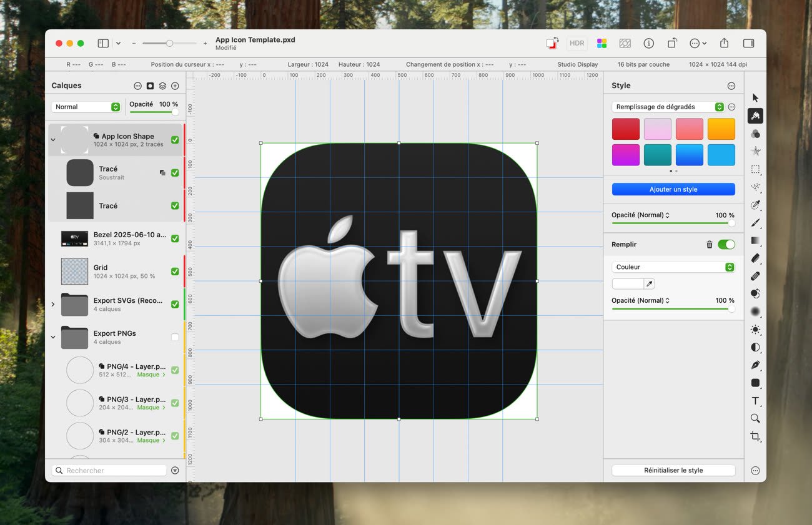Show image info with the info icon
This screenshot has height=525, width=812.
[649, 43]
